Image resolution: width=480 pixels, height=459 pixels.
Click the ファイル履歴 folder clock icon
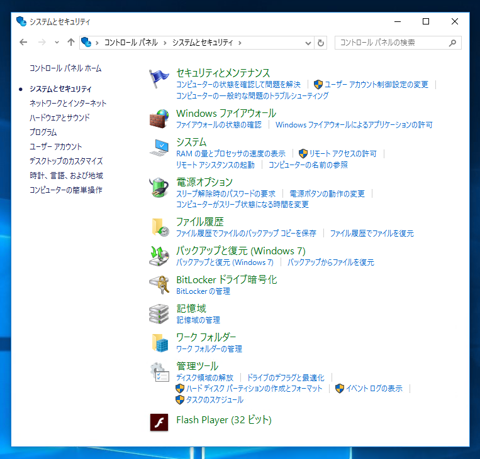(x=159, y=227)
